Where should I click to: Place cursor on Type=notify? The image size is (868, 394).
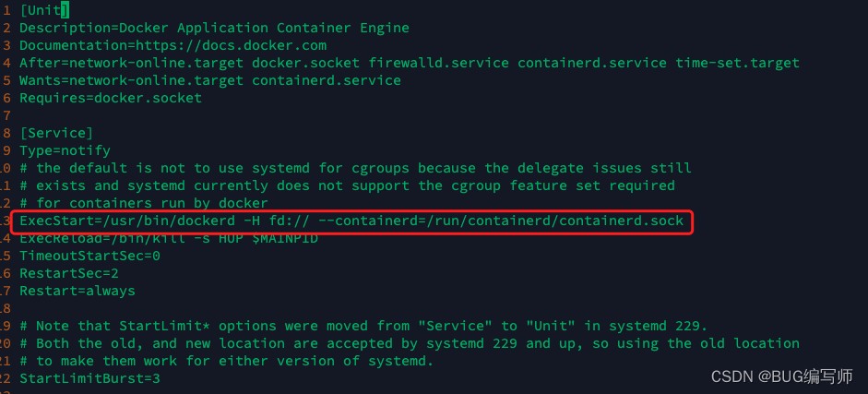click(x=65, y=150)
